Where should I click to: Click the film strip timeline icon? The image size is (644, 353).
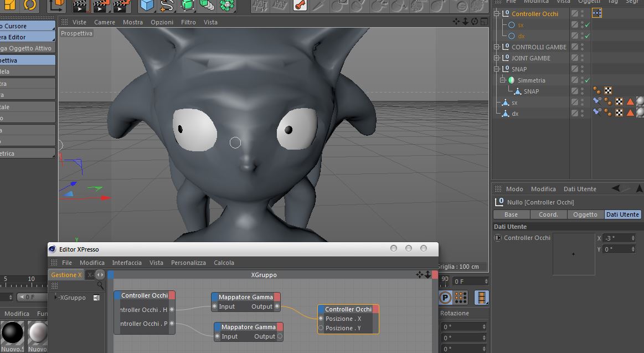481,298
